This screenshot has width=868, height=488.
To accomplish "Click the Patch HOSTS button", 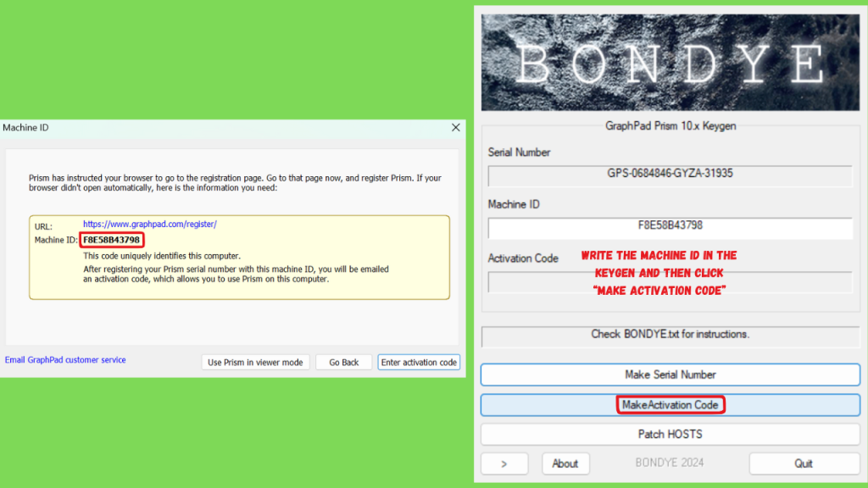I will [x=670, y=435].
